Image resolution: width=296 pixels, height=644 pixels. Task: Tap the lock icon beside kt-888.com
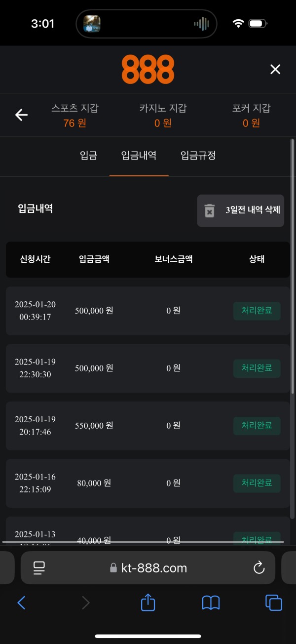coord(112,568)
